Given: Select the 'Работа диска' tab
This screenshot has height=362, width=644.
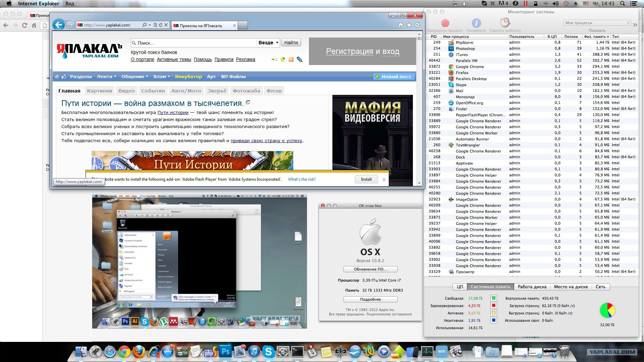Looking at the screenshot, I should (x=532, y=287).
